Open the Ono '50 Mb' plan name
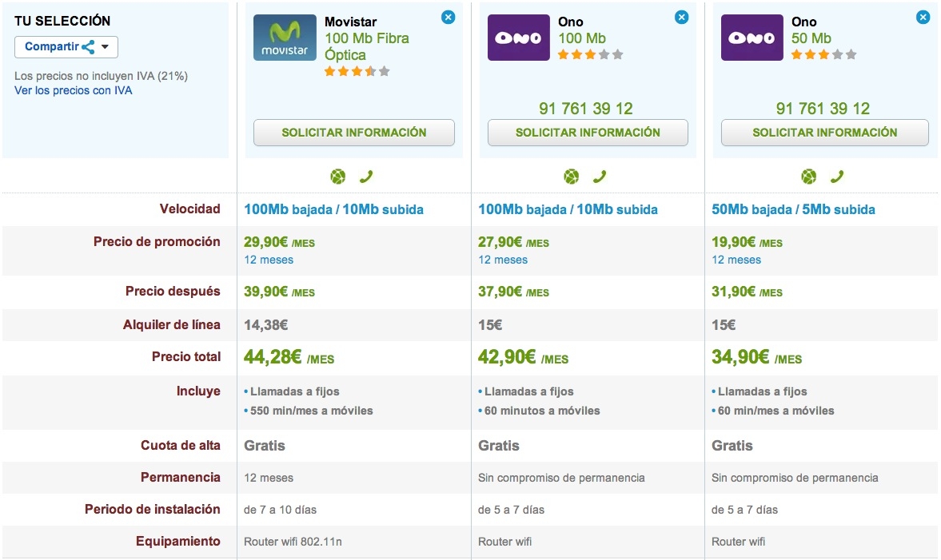The image size is (941, 560). pyautogui.click(x=811, y=38)
